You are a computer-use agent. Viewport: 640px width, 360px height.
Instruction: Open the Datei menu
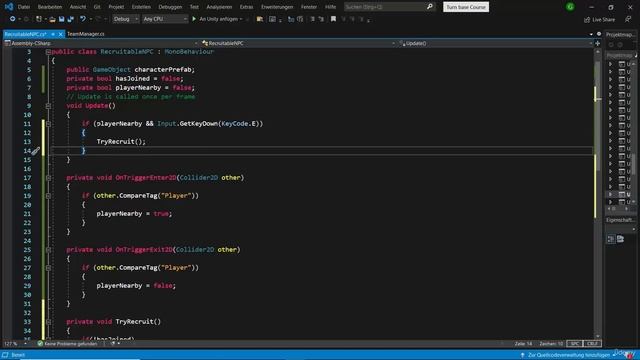[24, 7]
